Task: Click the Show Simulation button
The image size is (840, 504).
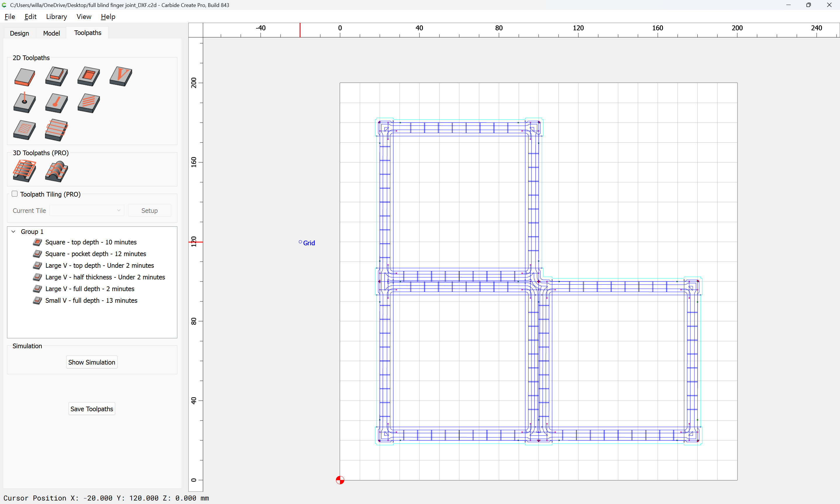Action: (92, 362)
